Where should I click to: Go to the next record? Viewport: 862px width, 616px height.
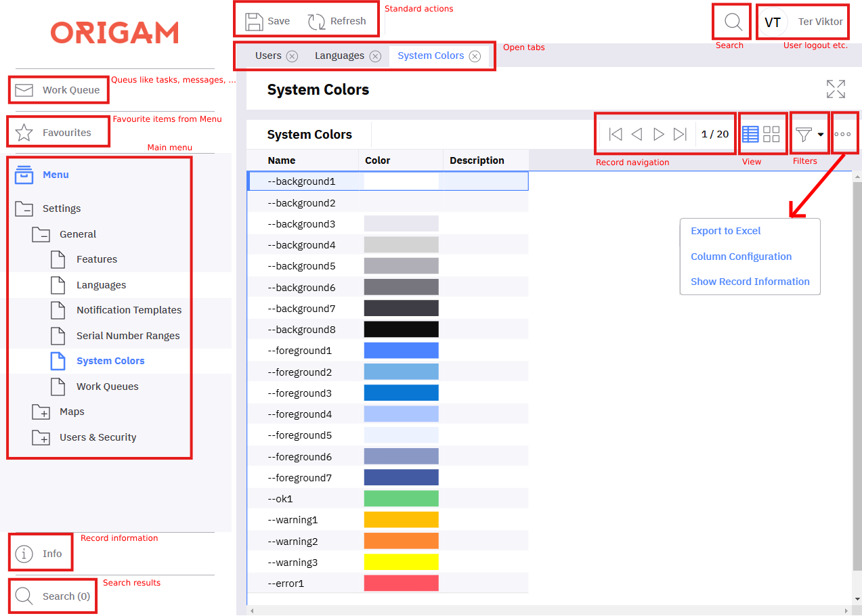pyautogui.click(x=658, y=134)
